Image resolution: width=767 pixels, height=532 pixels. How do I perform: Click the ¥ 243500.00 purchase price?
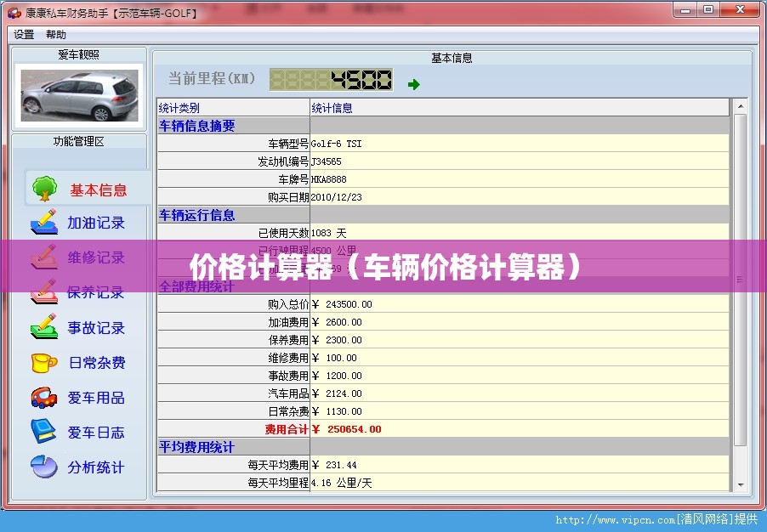pos(342,304)
